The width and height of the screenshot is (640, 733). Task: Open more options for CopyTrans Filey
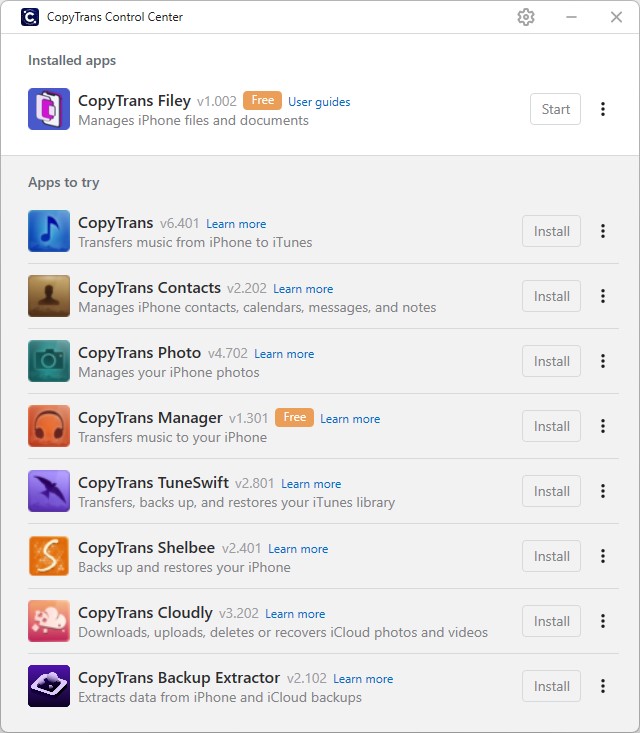[603, 109]
